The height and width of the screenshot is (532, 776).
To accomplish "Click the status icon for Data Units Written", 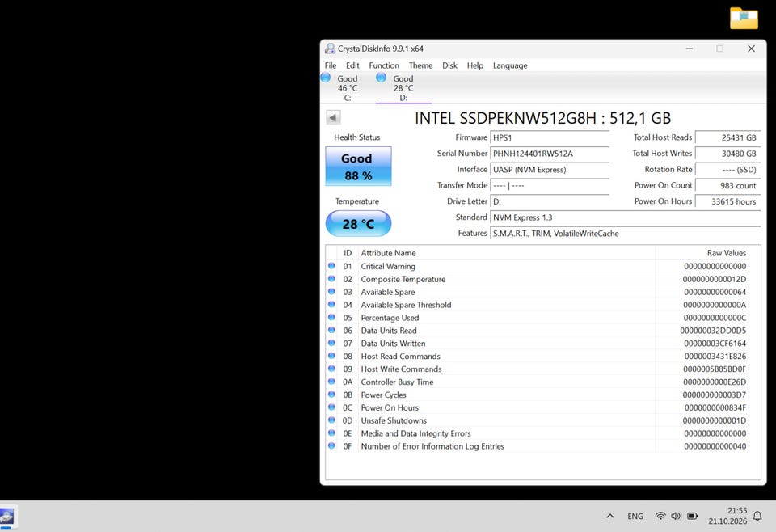I will pos(331,343).
